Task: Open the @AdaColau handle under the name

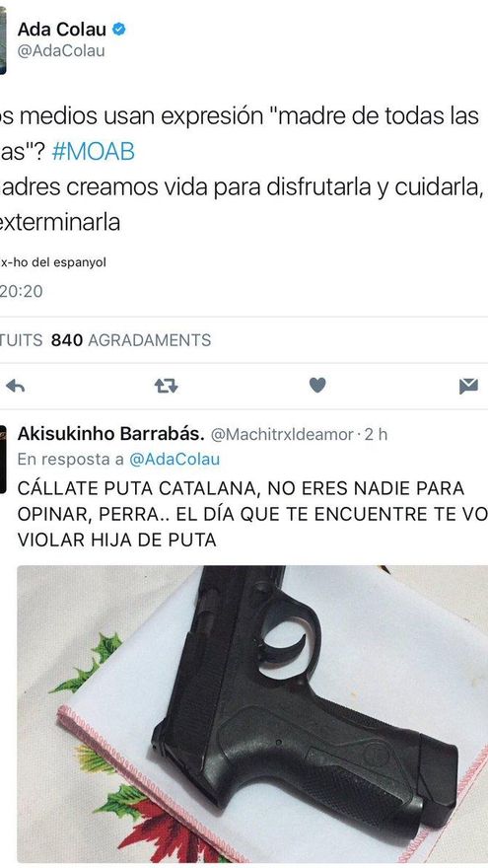Action: (61, 51)
